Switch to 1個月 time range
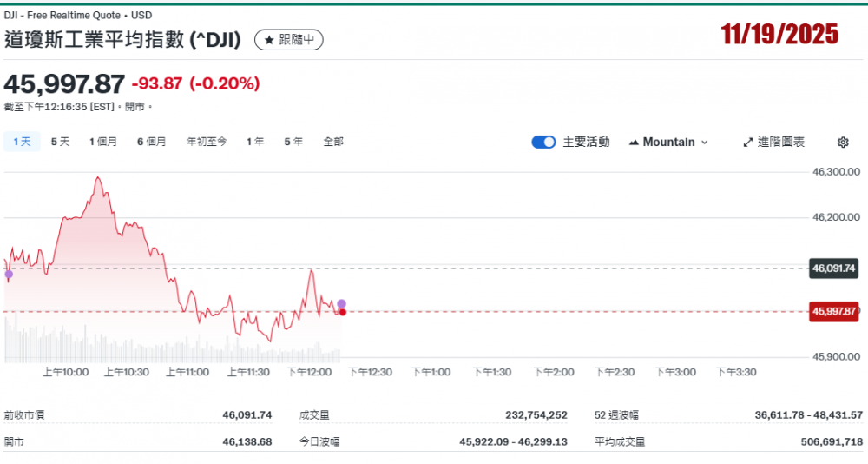The image size is (868, 464). (102, 142)
